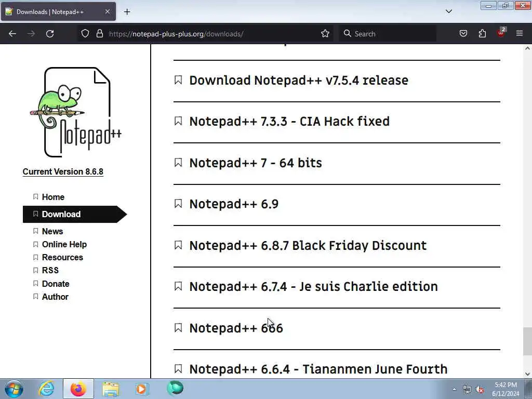Select the Downloads | Notepad++ tab
This screenshot has height=399, width=532.
(58, 12)
